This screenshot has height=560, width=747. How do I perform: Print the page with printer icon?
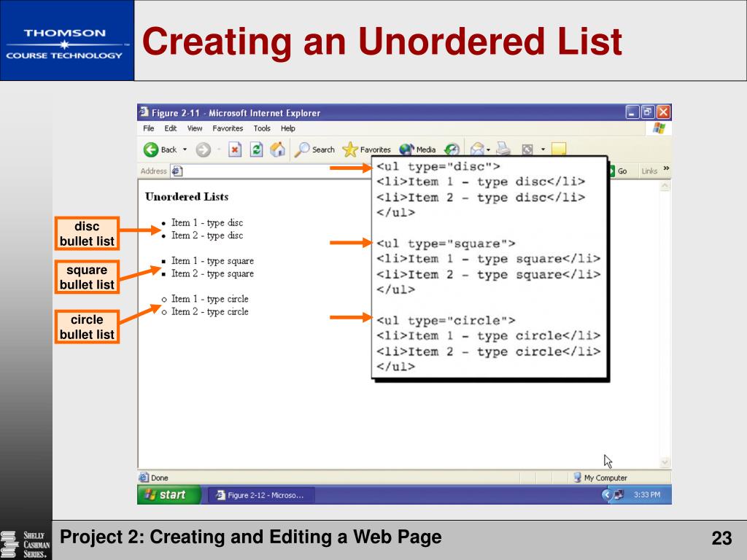point(503,149)
